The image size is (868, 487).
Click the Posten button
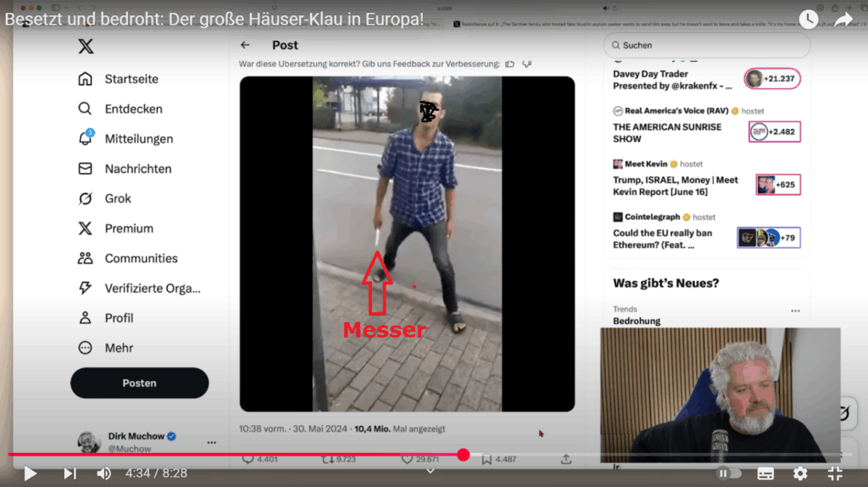click(140, 383)
